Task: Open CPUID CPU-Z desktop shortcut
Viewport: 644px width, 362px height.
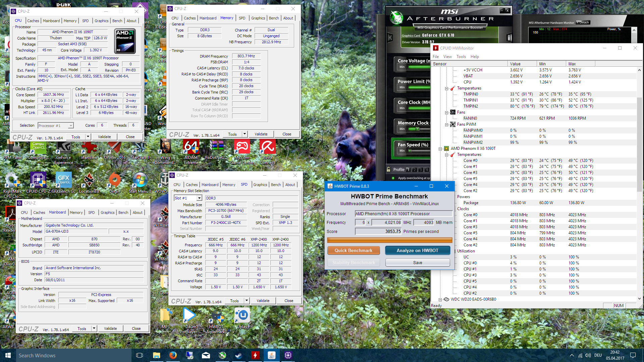Action: click(38, 183)
